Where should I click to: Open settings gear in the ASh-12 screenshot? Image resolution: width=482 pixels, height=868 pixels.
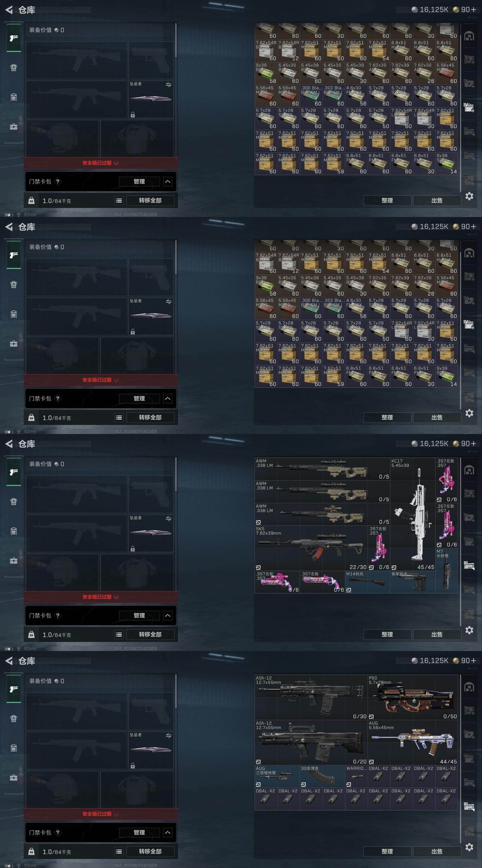click(469, 847)
